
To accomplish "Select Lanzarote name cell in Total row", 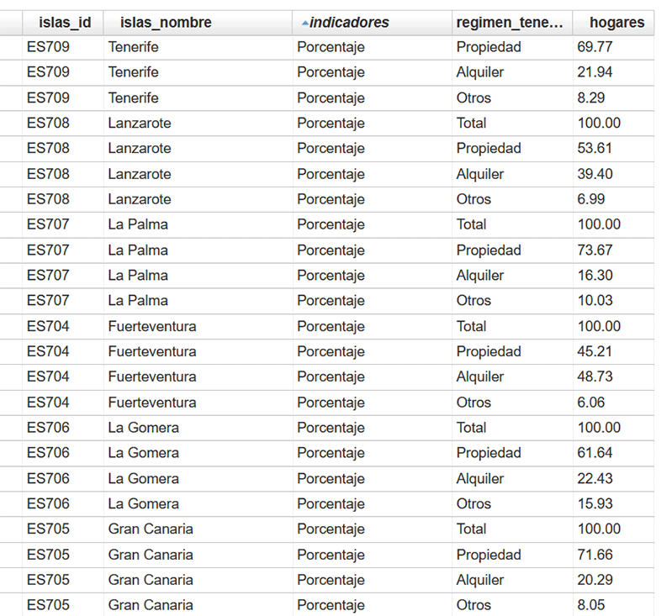I will (x=140, y=123).
